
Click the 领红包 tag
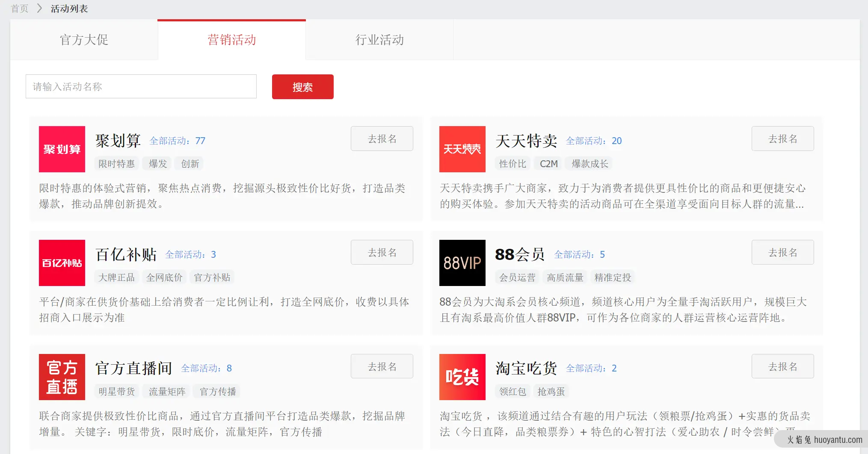coord(513,392)
